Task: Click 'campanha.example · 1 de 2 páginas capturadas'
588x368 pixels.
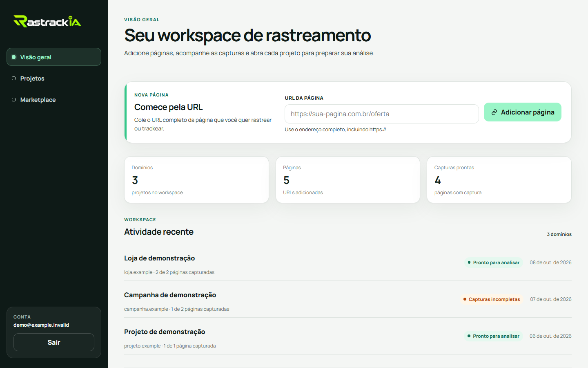Action: point(177,309)
